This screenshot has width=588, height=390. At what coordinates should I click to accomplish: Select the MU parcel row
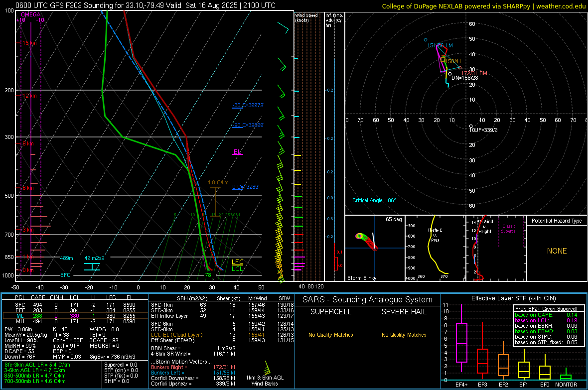(75, 321)
